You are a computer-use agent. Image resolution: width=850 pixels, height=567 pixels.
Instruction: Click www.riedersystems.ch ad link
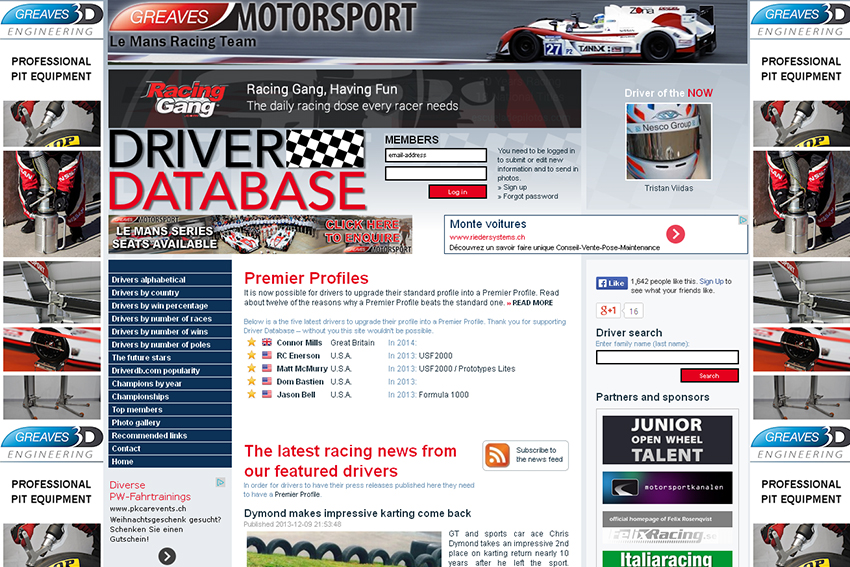(487, 237)
